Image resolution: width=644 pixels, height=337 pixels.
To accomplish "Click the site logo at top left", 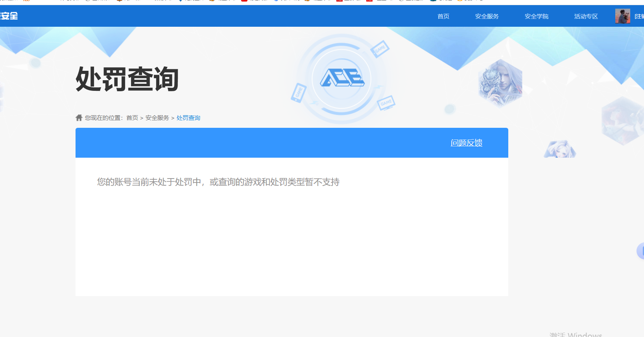I will click(x=9, y=16).
